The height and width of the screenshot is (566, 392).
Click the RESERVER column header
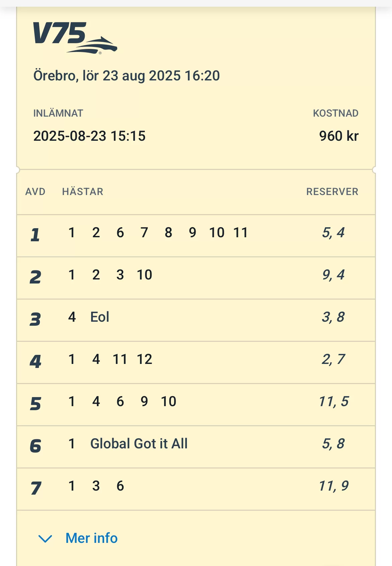(x=332, y=192)
